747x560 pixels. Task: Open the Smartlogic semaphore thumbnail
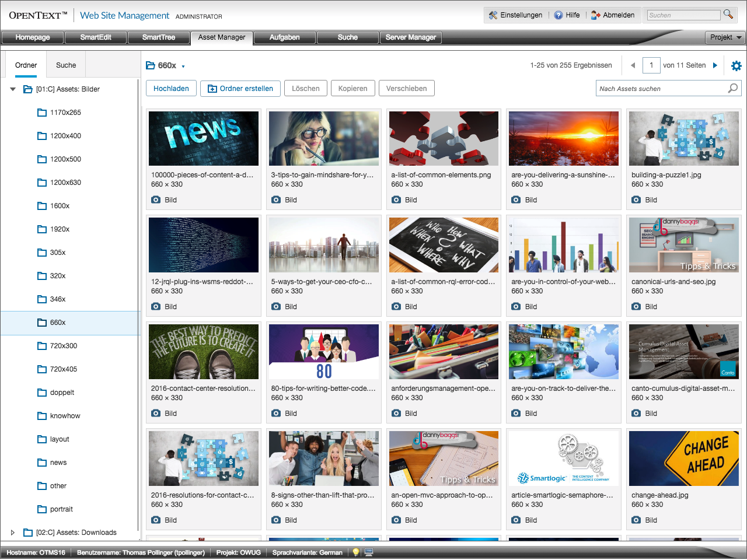point(564,459)
